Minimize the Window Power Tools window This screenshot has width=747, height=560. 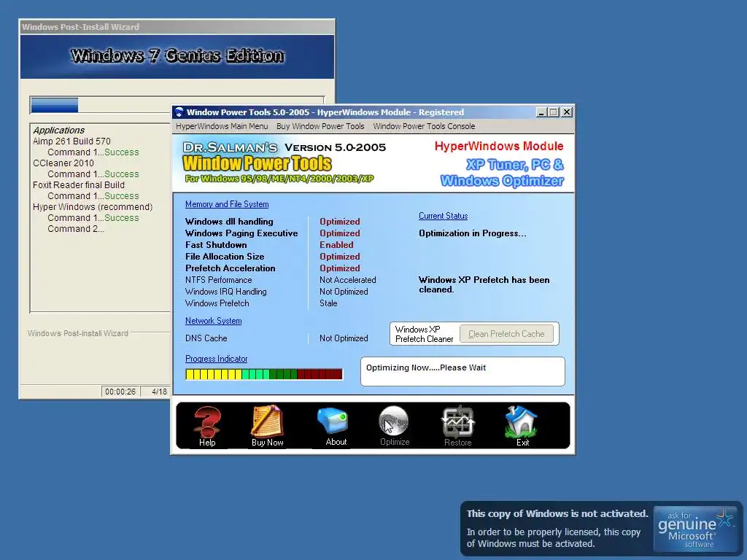coord(541,112)
